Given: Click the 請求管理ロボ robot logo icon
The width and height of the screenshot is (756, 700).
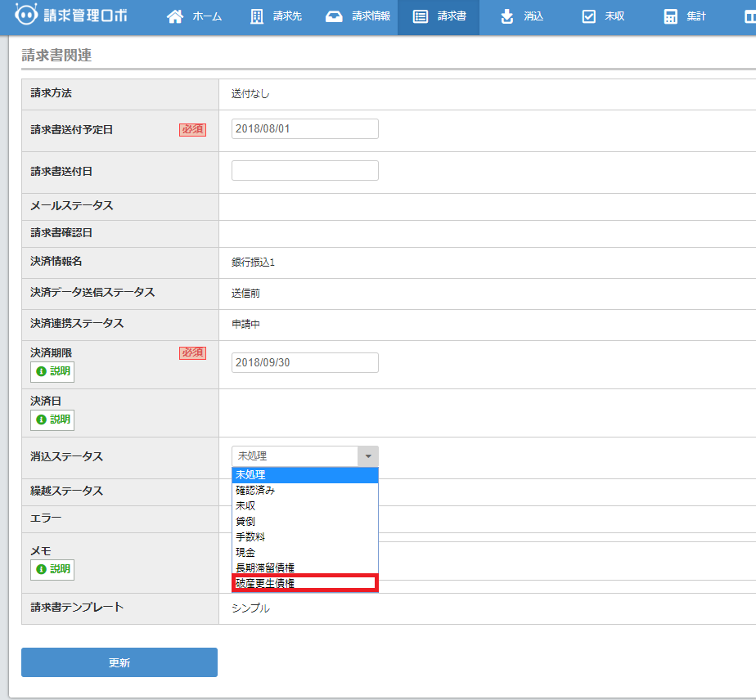Looking at the screenshot, I should (26, 16).
